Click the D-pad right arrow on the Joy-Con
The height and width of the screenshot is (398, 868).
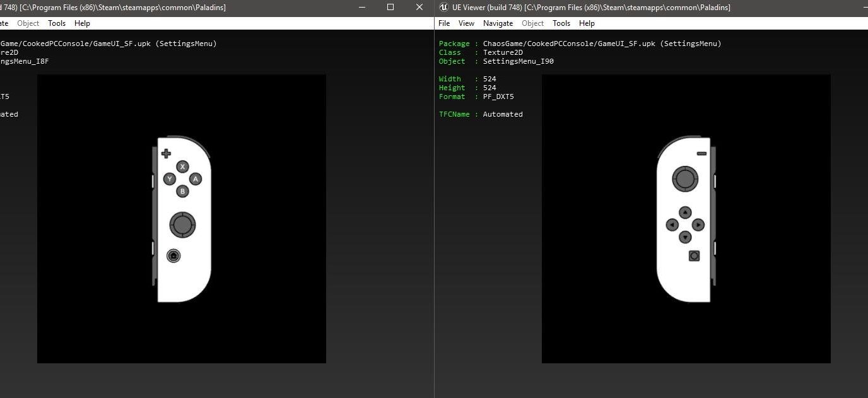[x=698, y=225]
